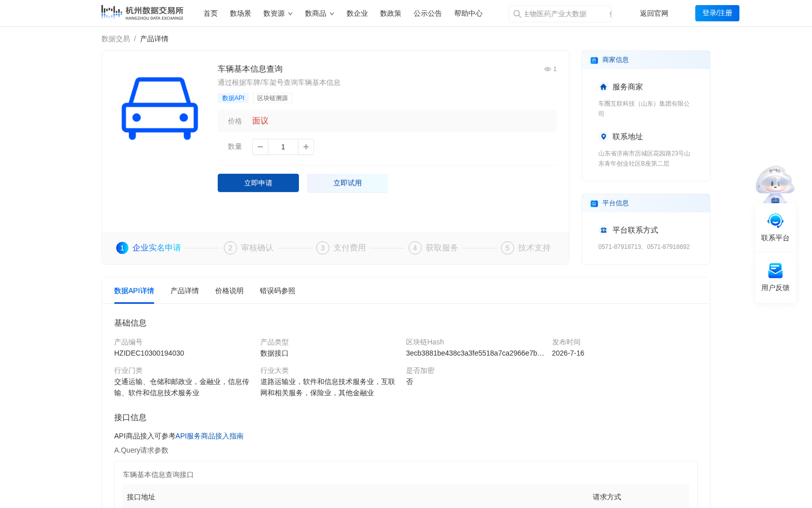This screenshot has height=508, width=812.
Task: Switch to 数据API详情 tab
Action: point(134,291)
